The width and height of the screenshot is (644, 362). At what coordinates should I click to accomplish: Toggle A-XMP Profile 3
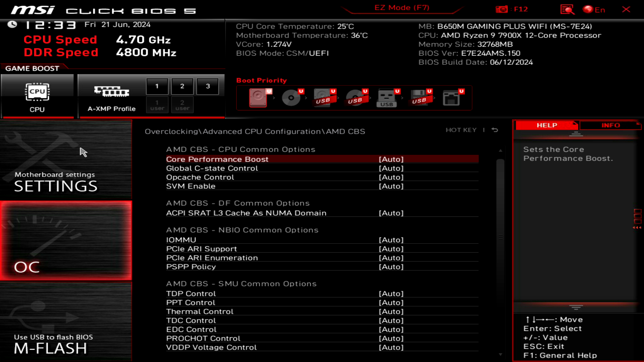point(207,86)
